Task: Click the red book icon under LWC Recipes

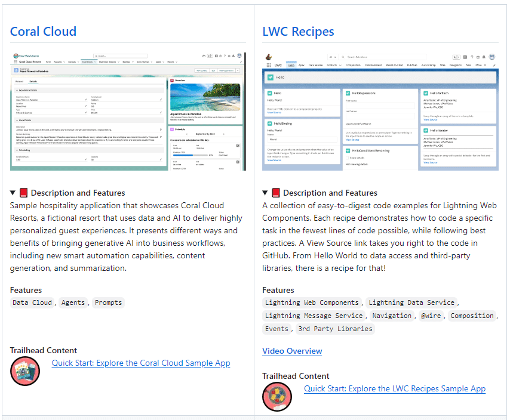Action: coord(276,193)
